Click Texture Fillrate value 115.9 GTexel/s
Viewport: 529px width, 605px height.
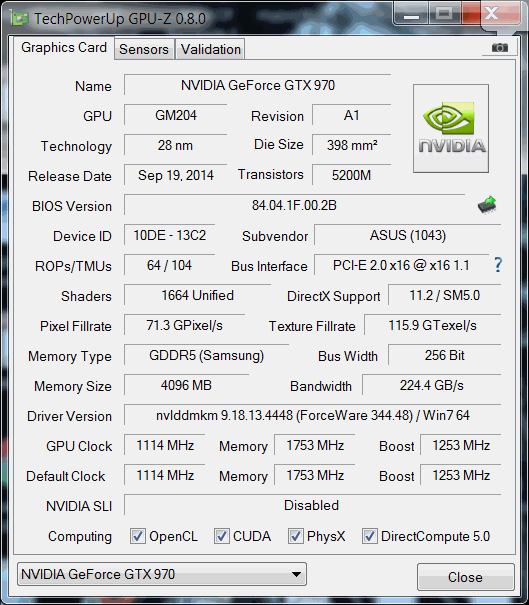[x=433, y=325]
